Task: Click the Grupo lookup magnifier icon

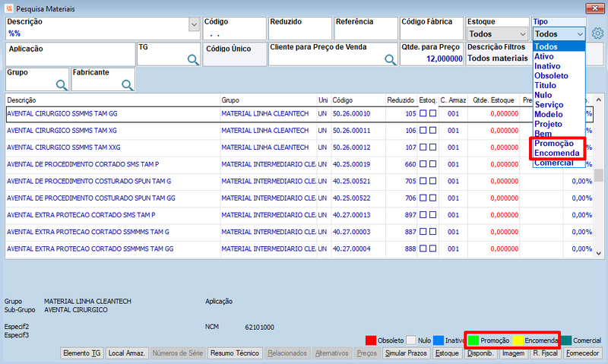Action: pyautogui.click(x=62, y=85)
